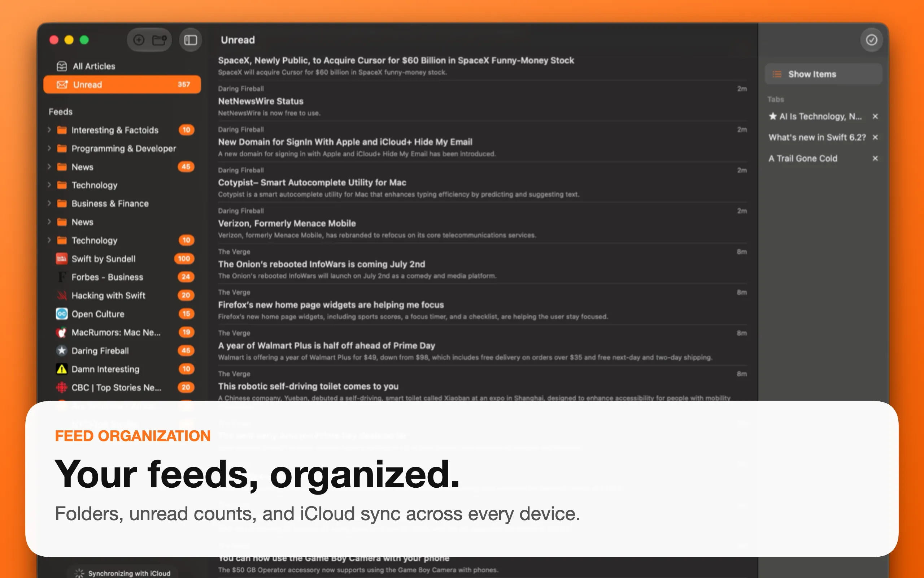Image resolution: width=924 pixels, height=578 pixels.
Task: Open the Open Culture feed icon
Action: [x=61, y=314]
